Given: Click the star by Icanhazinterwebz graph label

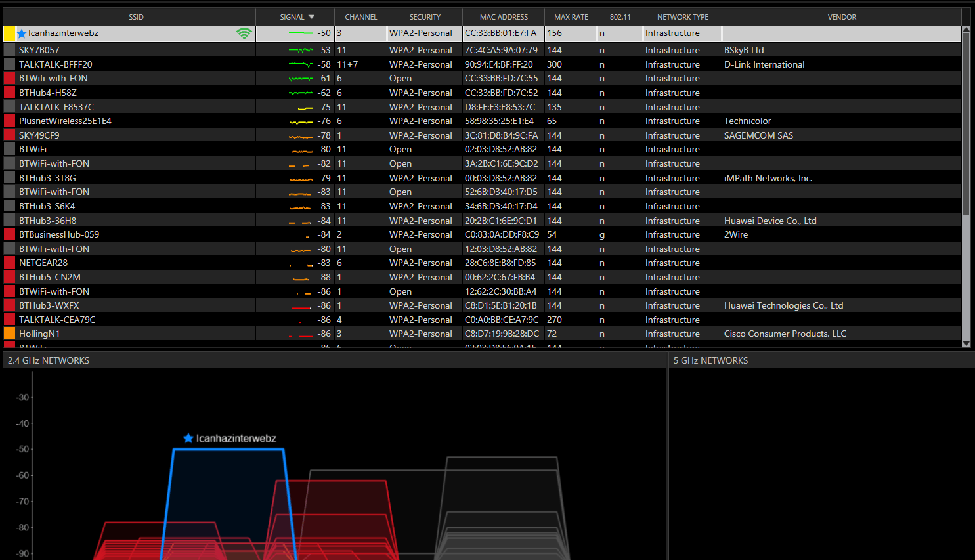Looking at the screenshot, I should [x=188, y=438].
